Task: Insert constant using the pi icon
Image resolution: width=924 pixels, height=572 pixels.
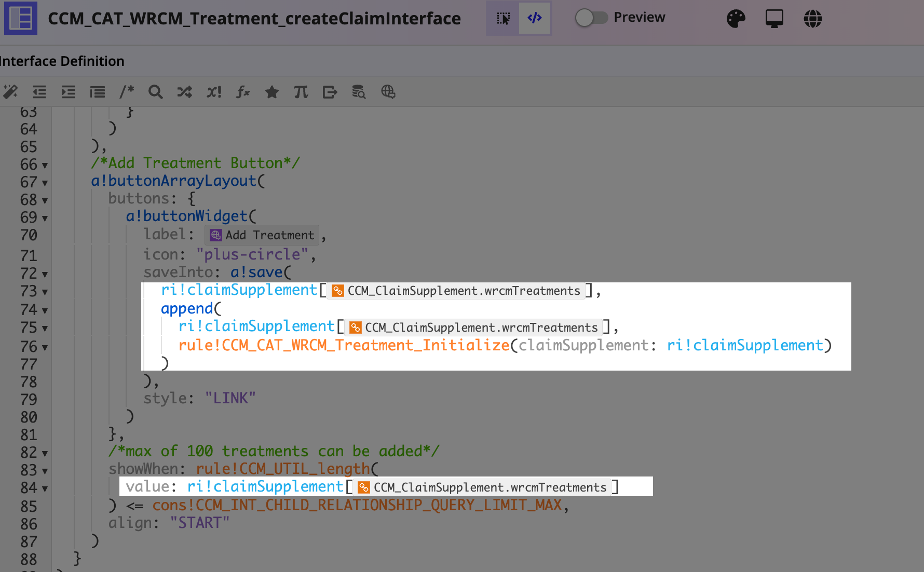Action: [301, 92]
